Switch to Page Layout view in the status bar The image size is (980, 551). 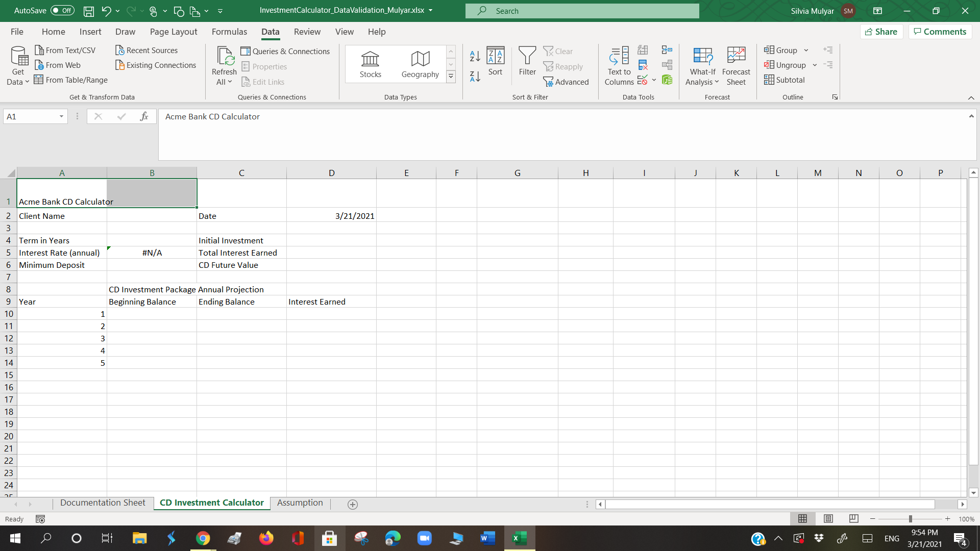click(828, 519)
